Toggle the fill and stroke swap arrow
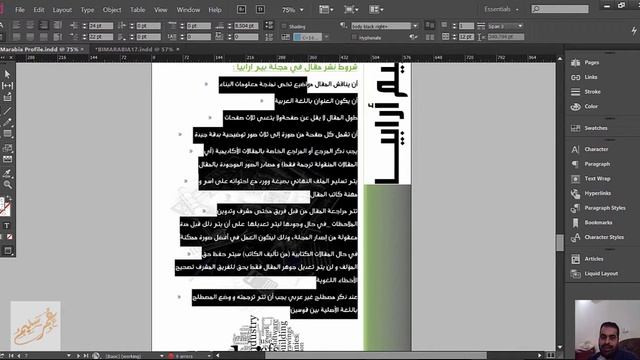Screen dimensions: 640x360 click(x=9, y=198)
